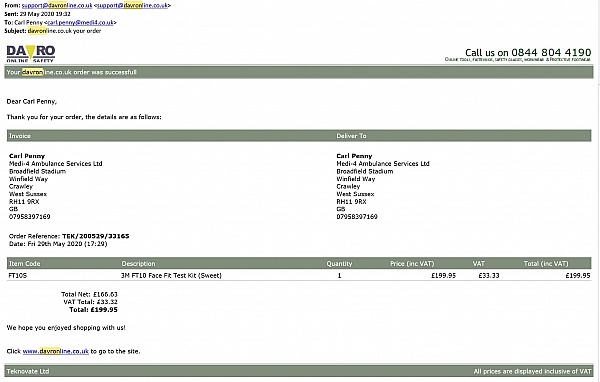The height and width of the screenshot is (382, 600).
Task: Click the Price (inc VAT) column header
Action: (x=412, y=264)
